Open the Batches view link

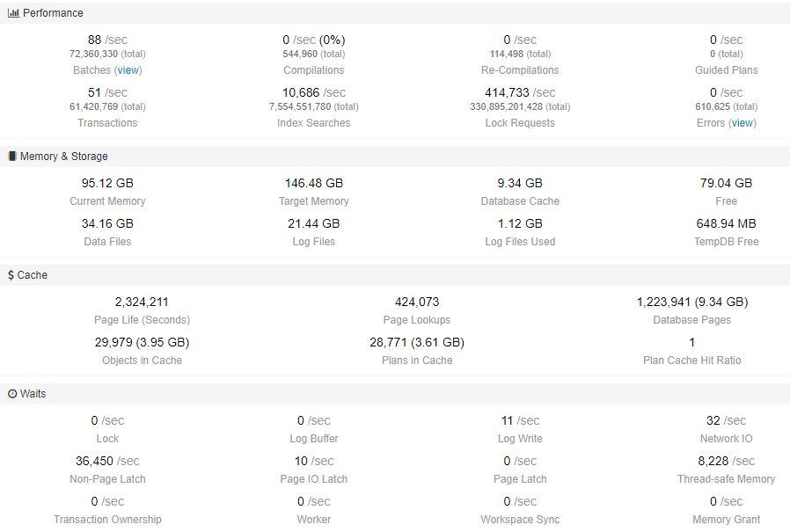(128, 70)
